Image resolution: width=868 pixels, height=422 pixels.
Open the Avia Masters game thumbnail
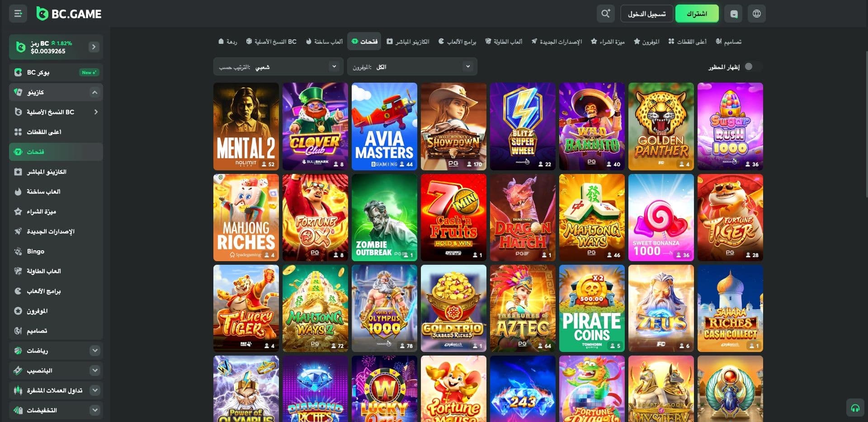384,126
